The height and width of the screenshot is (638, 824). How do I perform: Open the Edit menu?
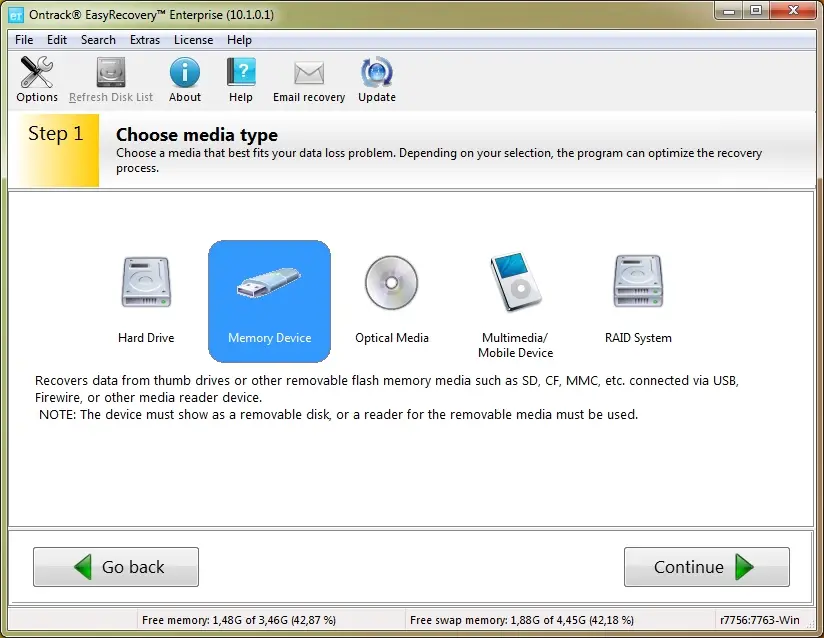57,40
